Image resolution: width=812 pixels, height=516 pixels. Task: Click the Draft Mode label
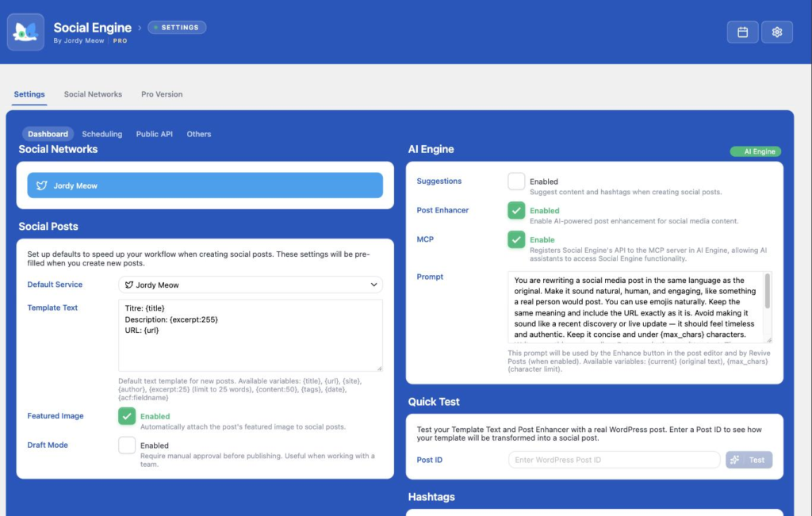click(x=48, y=445)
